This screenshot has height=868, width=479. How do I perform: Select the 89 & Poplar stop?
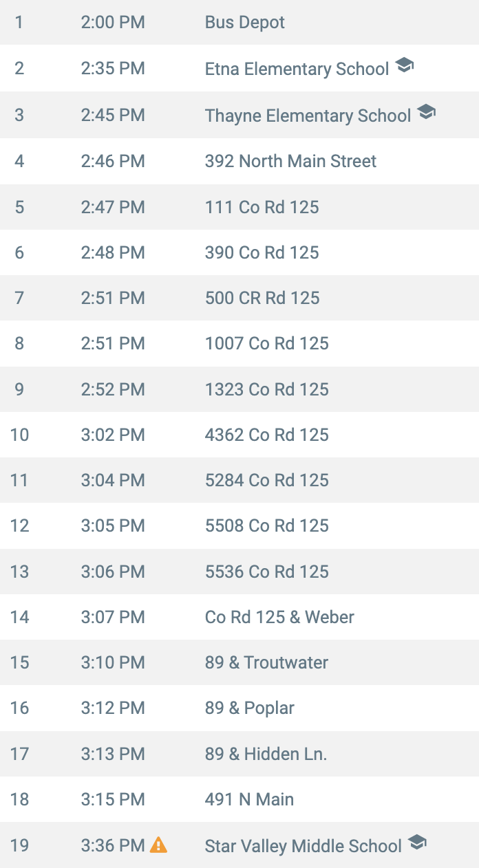pos(239,708)
